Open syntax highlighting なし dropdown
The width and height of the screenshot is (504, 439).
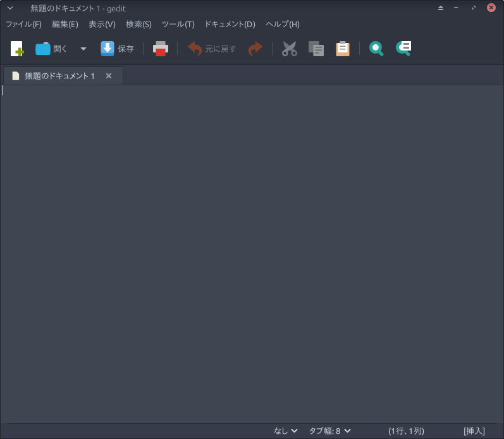285,431
